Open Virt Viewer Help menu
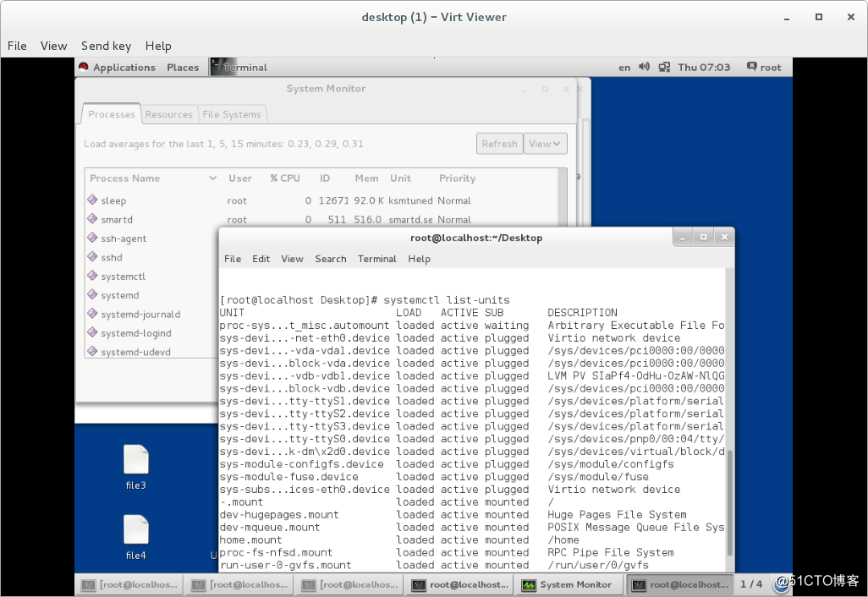The image size is (868, 597). pyautogui.click(x=158, y=46)
